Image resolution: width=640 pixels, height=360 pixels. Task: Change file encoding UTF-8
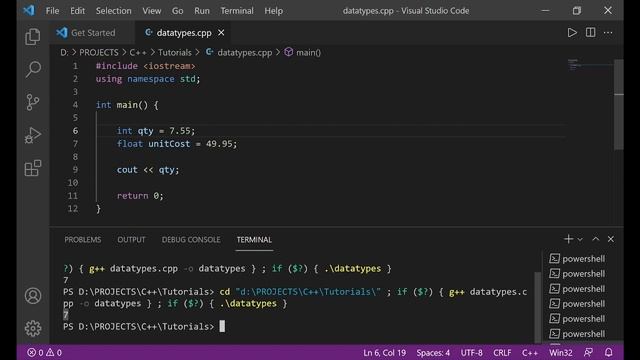click(x=471, y=353)
